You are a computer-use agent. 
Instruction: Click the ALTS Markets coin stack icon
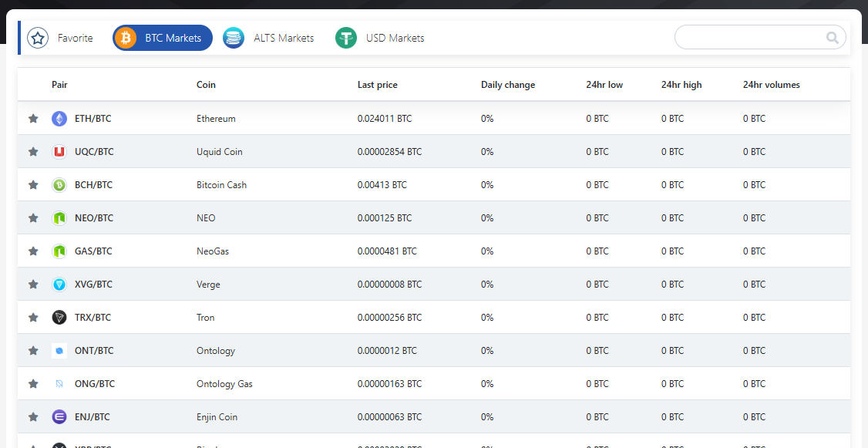pyautogui.click(x=234, y=39)
